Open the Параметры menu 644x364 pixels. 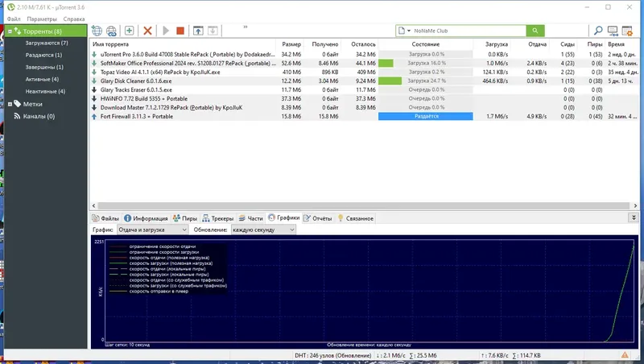42,19
